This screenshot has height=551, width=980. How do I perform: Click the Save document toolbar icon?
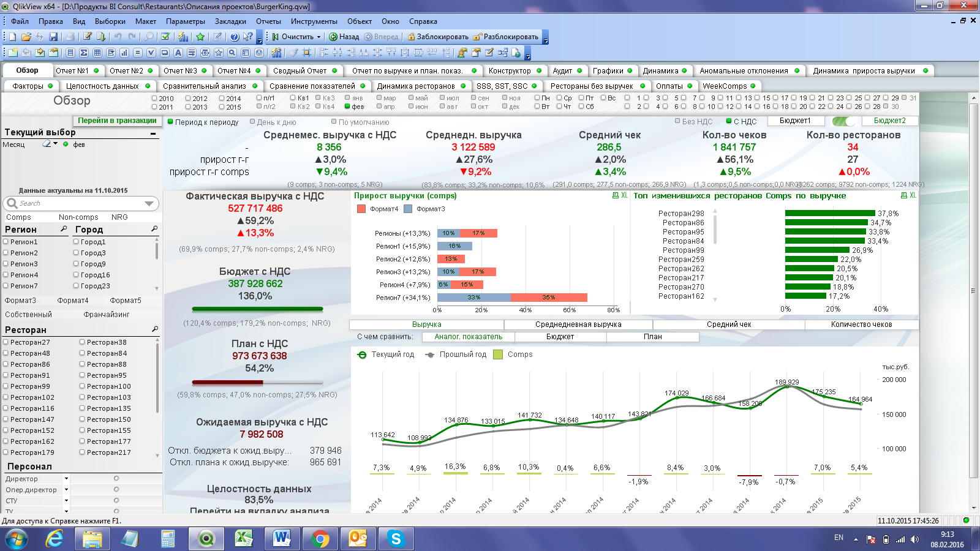pyautogui.click(x=53, y=37)
